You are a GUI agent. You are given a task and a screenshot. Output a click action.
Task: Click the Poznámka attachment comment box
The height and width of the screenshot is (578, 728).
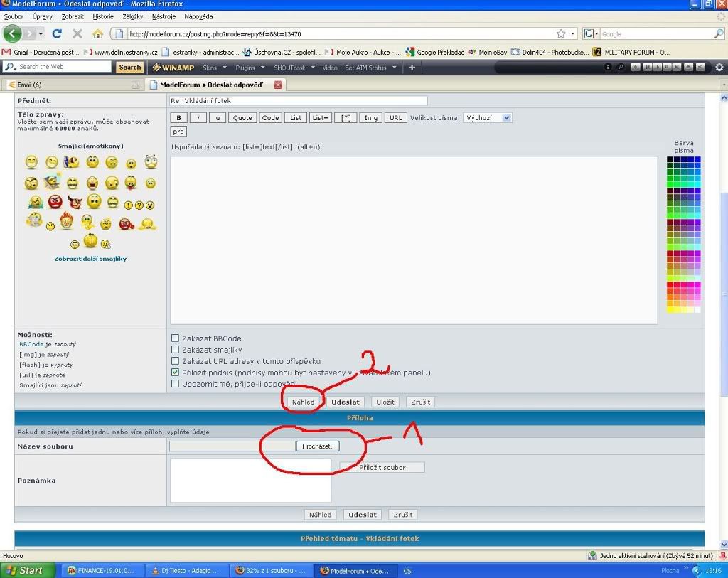click(x=251, y=481)
